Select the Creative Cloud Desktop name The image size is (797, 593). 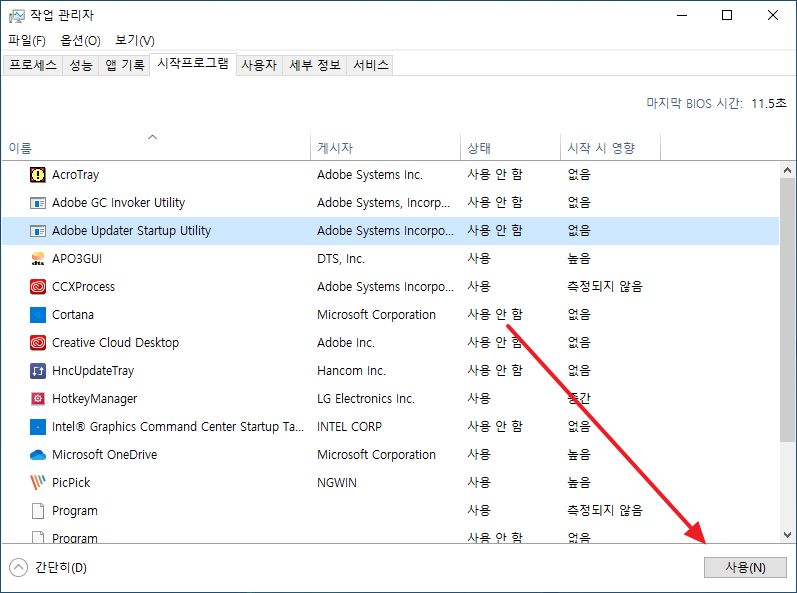[x=115, y=342]
